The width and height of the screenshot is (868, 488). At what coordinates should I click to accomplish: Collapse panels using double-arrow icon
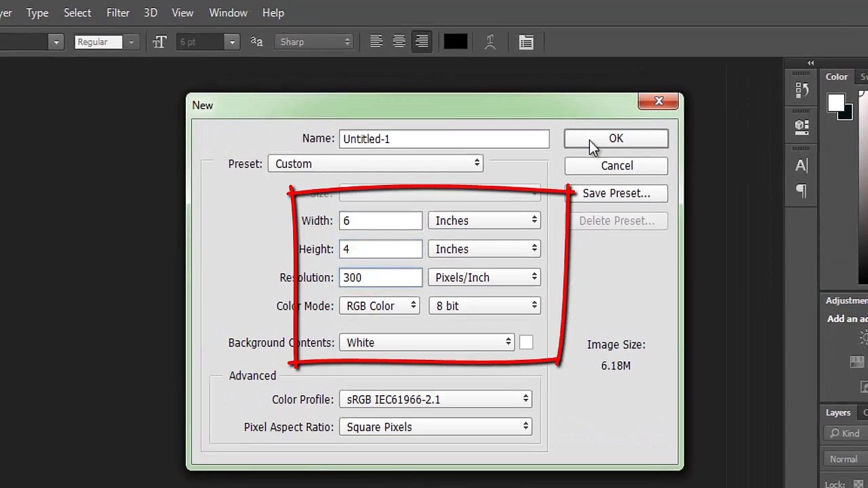point(810,63)
